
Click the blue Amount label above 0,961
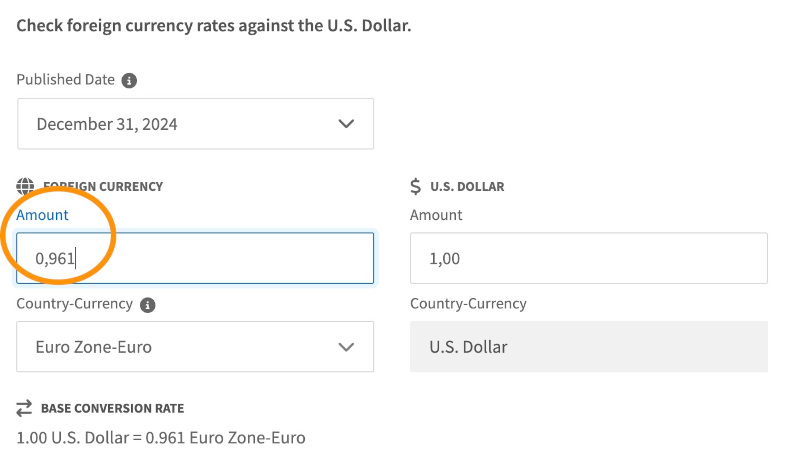tap(43, 215)
